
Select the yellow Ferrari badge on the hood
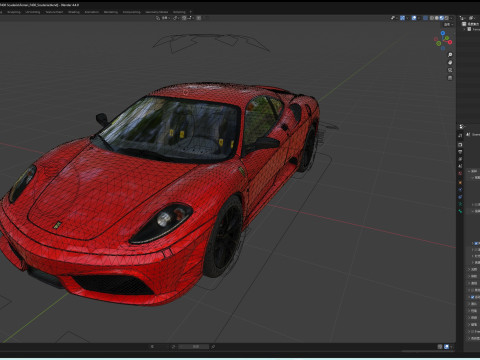click(58, 225)
